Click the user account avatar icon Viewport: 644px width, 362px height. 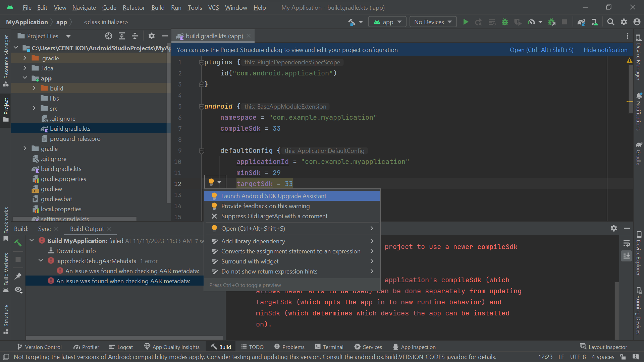click(x=637, y=22)
